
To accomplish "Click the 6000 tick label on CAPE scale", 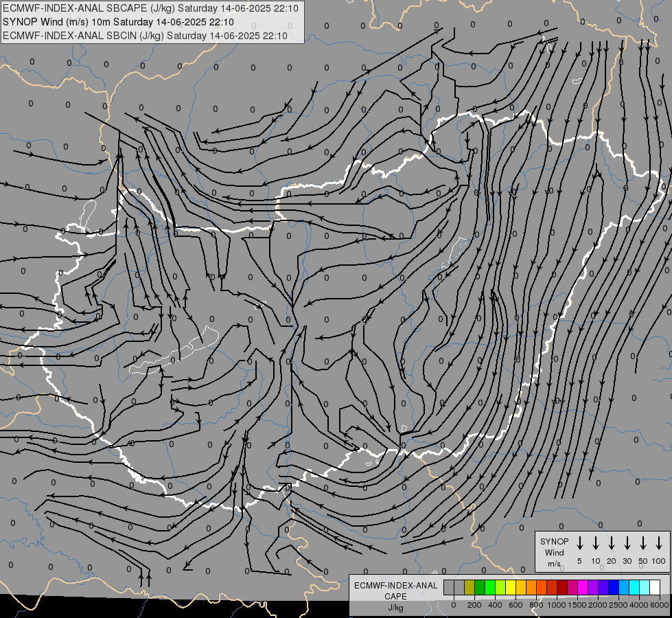I will (x=660, y=605).
